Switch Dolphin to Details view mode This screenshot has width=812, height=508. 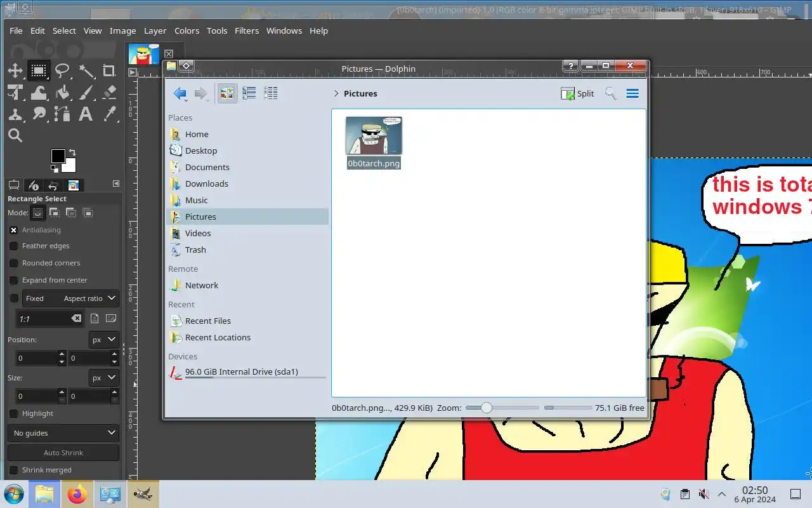pyautogui.click(x=271, y=93)
